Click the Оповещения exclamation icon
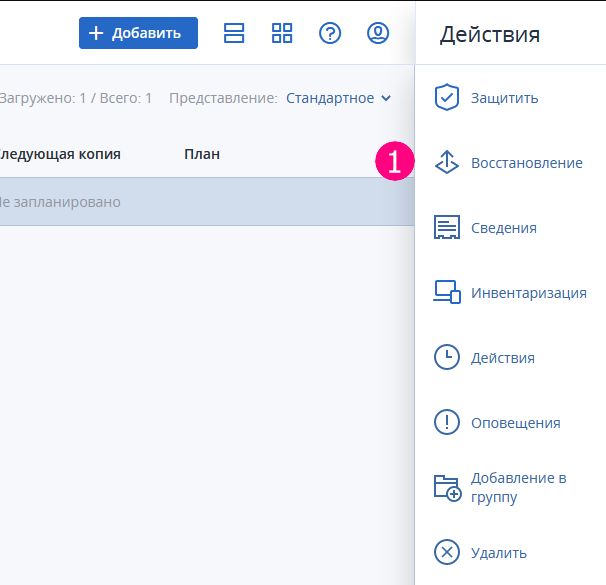Image resolution: width=606 pixels, height=585 pixels. (447, 422)
